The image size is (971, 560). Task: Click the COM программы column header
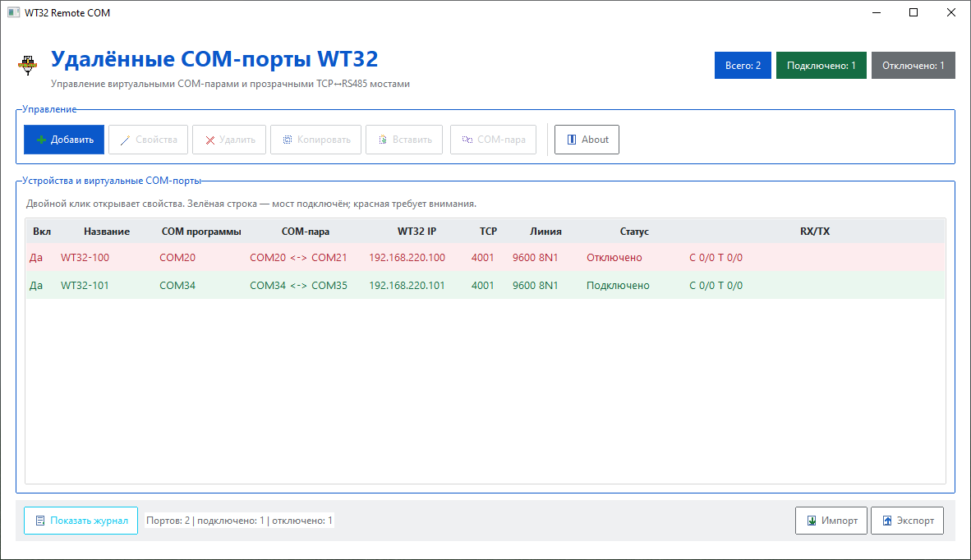tap(201, 232)
